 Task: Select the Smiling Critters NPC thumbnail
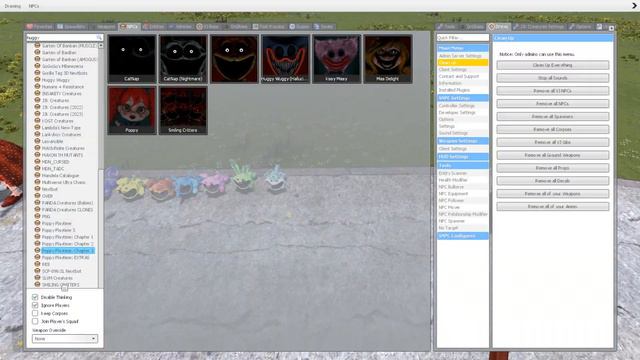183,110
